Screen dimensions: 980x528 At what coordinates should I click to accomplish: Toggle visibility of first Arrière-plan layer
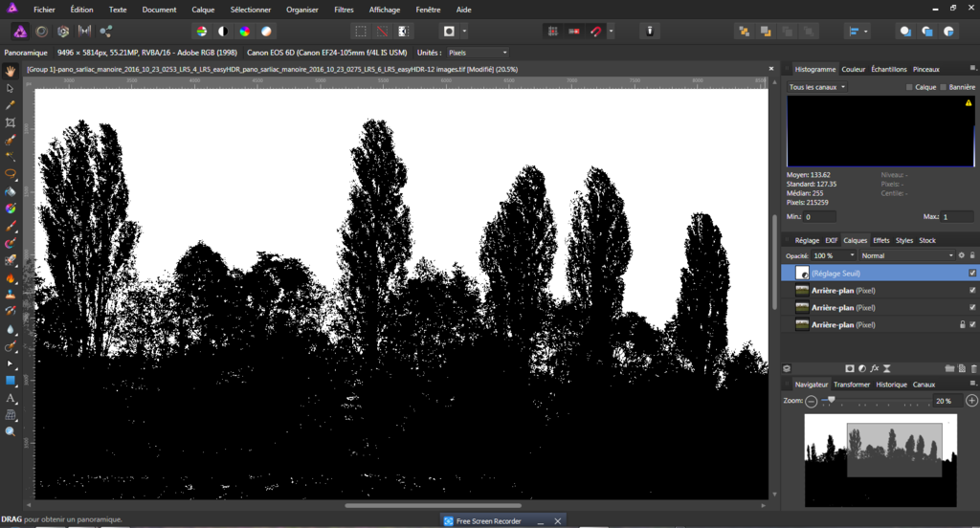click(x=972, y=291)
